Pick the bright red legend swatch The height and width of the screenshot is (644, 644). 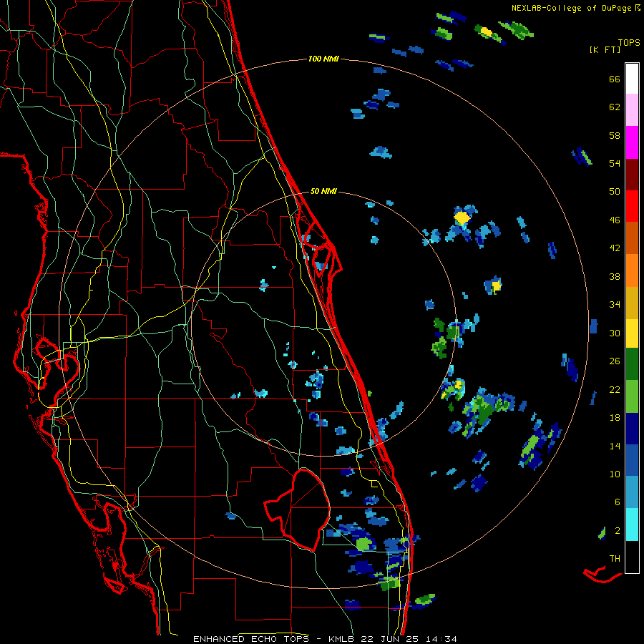pyautogui.click(x=632, y=206)
